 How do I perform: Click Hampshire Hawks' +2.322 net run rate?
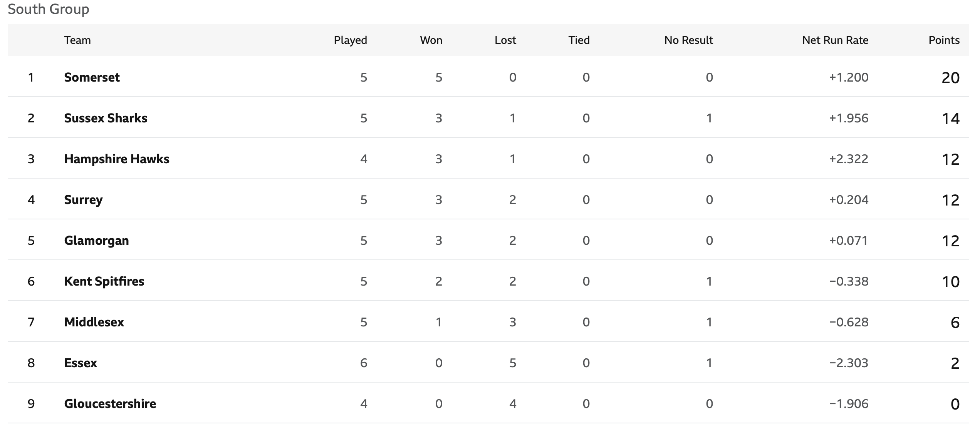(x=849, y=159)
